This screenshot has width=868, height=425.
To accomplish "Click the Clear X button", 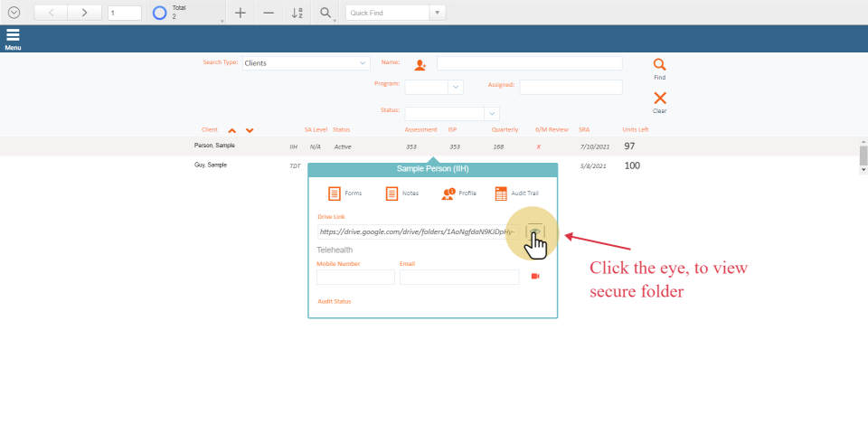I will click(x=660, y=99).
